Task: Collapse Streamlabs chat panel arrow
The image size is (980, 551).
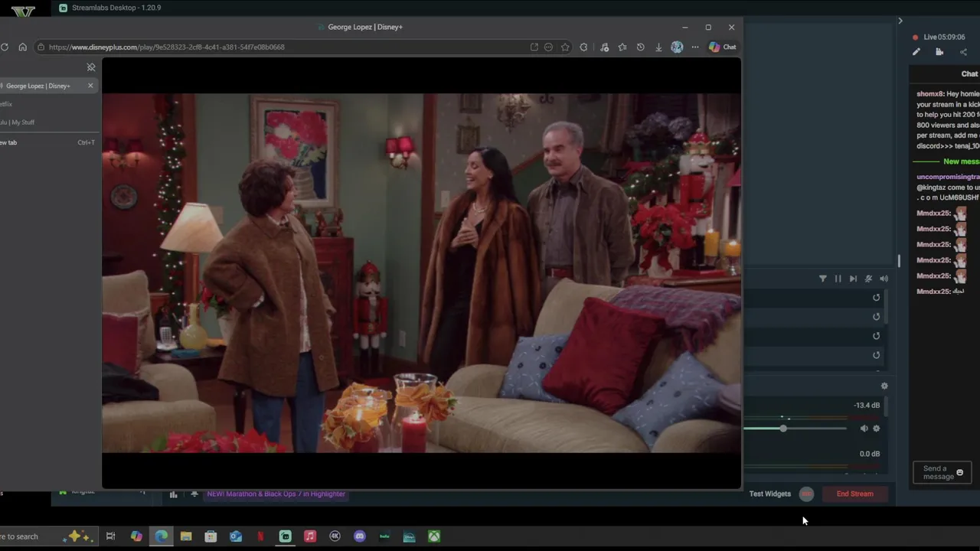Action: [900, 21]
